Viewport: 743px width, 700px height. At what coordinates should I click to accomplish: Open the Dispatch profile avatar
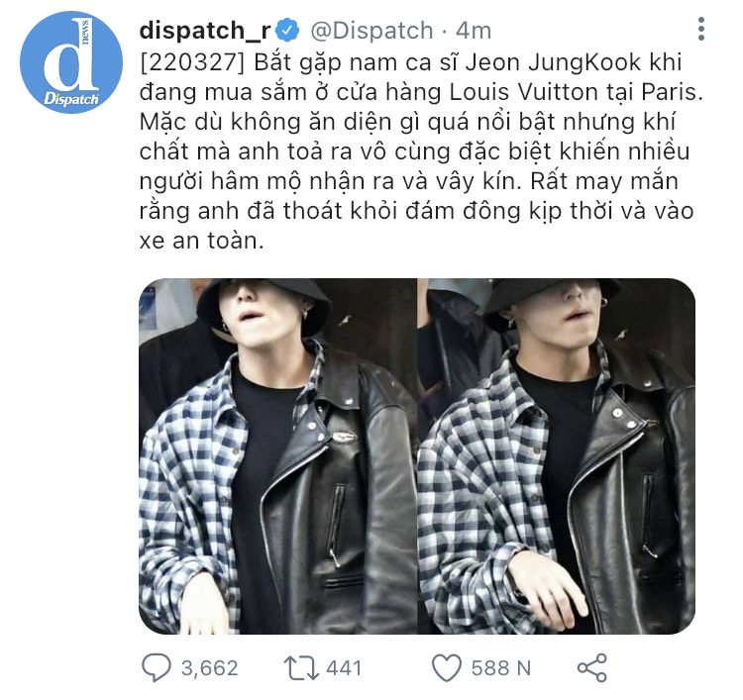(x=71, y=62)
